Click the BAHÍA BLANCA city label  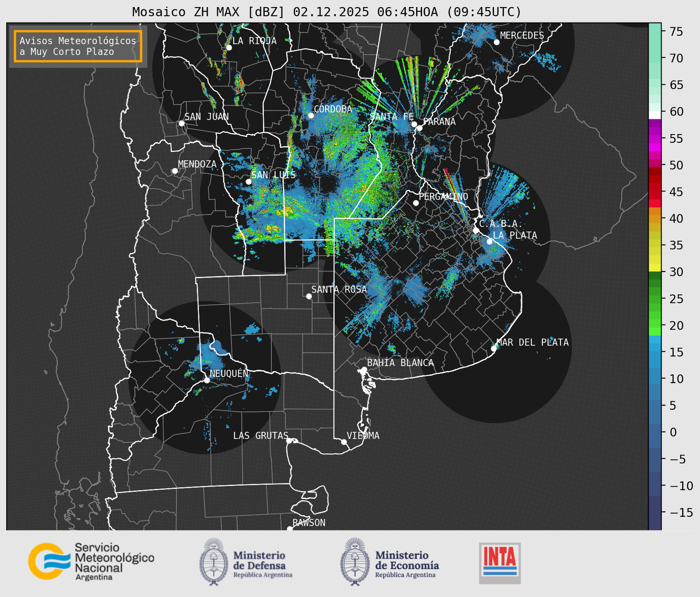point(400,363)
